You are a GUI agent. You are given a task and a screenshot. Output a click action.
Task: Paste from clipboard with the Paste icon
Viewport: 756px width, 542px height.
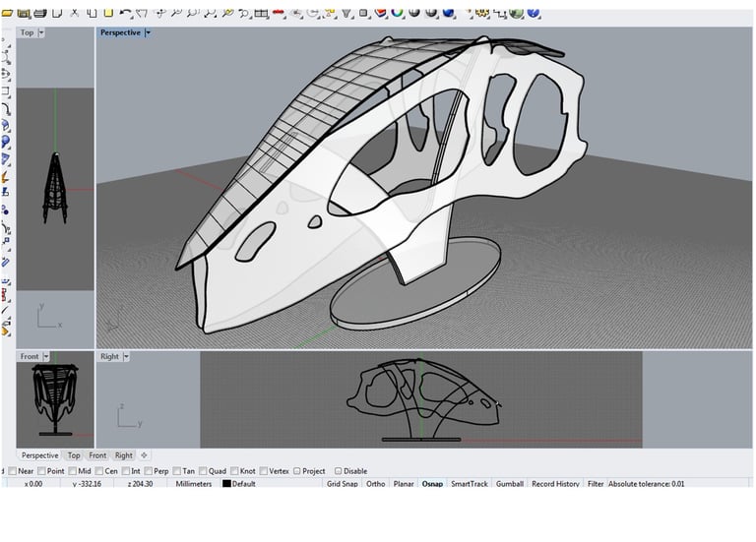click(x=108, y=13)
